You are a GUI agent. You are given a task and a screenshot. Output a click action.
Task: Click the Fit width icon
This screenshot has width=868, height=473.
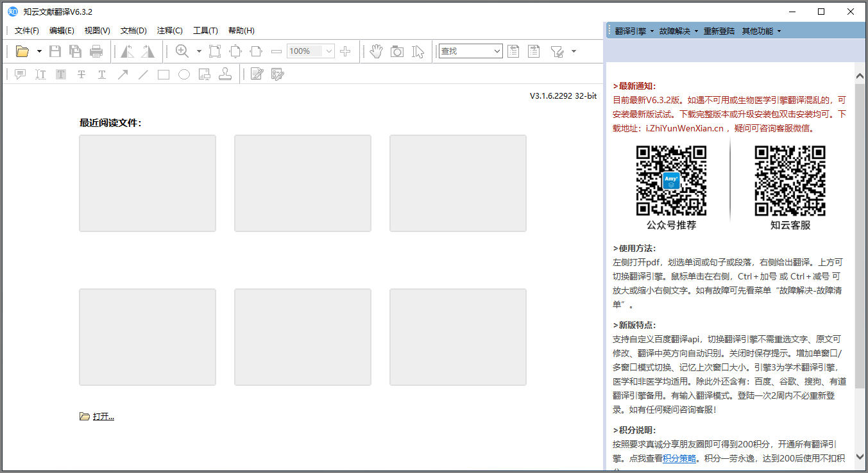pos(256,51)
